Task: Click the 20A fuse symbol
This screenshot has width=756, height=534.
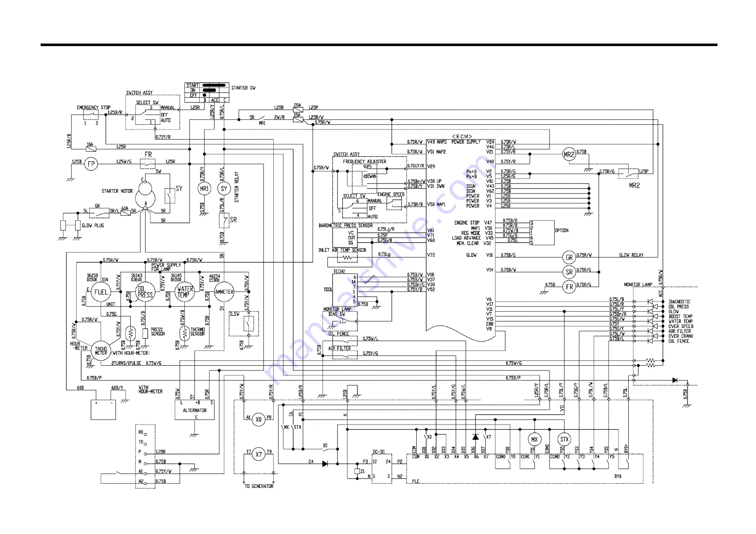Action: tap(298, 109)
